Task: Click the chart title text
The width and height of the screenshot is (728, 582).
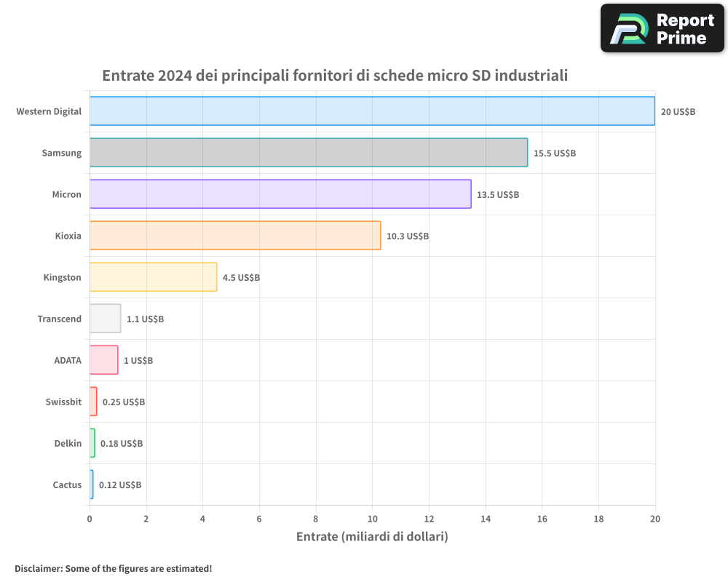Action: pos(336,75)
